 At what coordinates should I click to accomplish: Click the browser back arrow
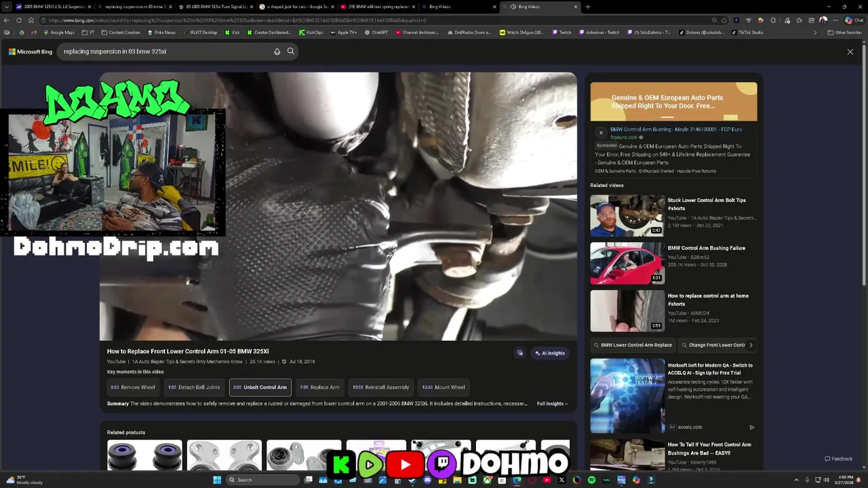point(7,20)
